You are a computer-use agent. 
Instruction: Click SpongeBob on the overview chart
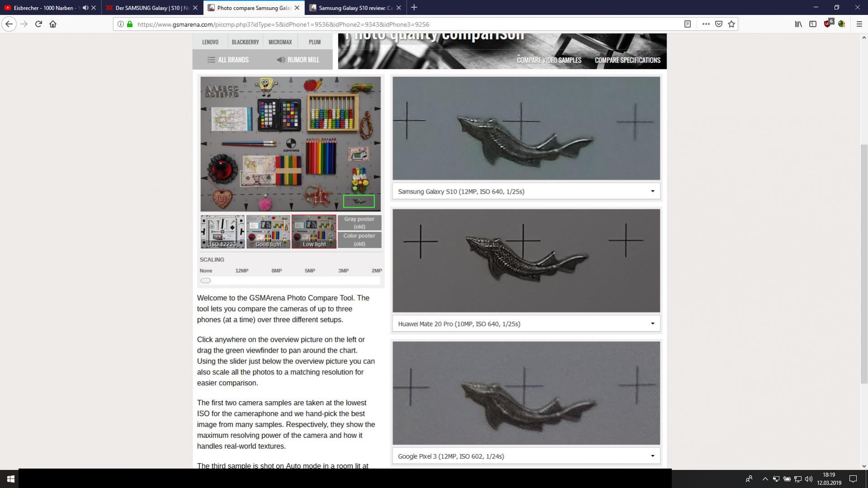pyautogui.click(x=266, y=87)
